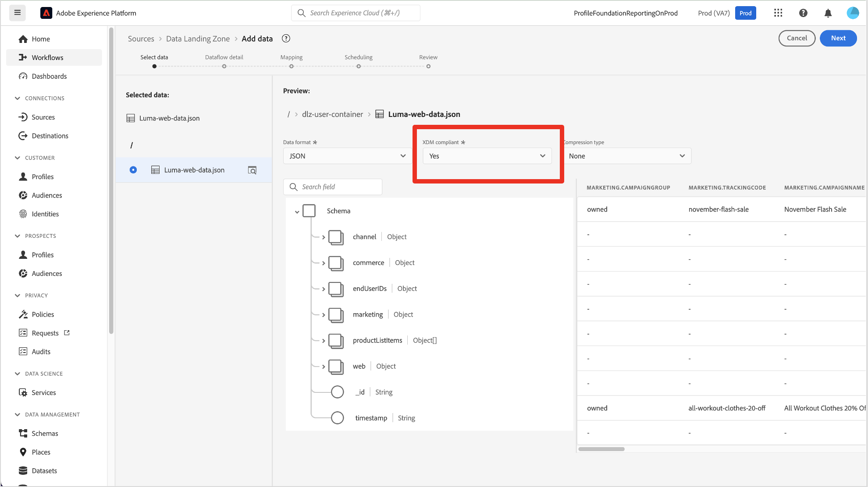This screenshot has height=487, width=868.
Task: Select the _id string field circle
Action: pyautogui.click(x=337, y=392)
